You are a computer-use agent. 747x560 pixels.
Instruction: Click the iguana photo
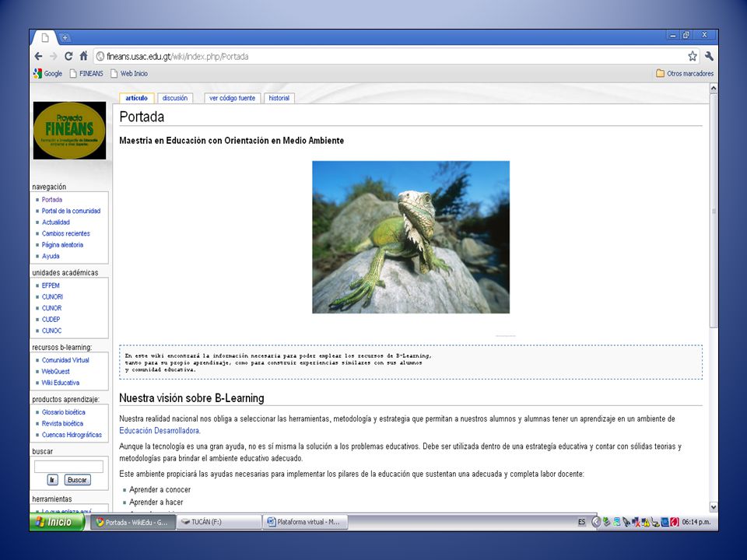tap(411, 237)
